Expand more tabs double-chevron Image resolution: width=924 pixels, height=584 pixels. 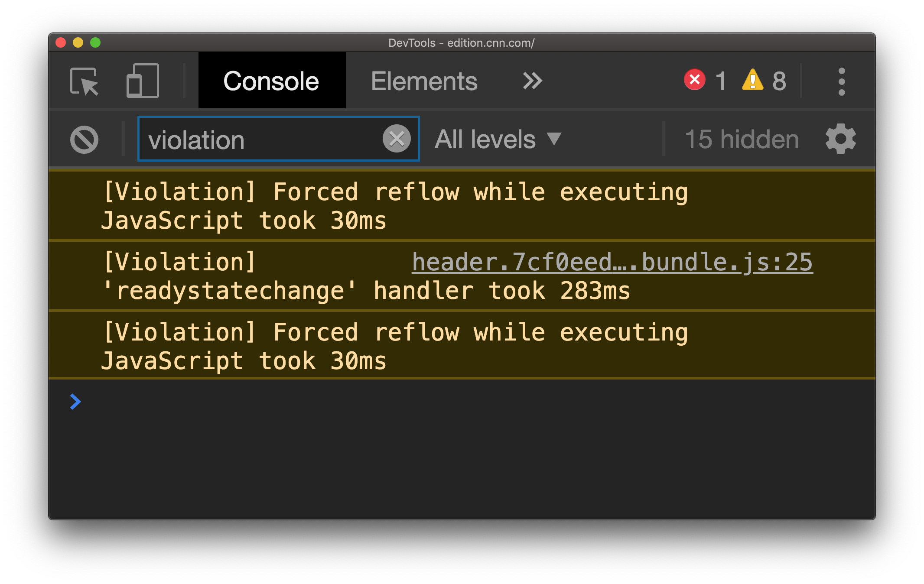pos(532,81)
